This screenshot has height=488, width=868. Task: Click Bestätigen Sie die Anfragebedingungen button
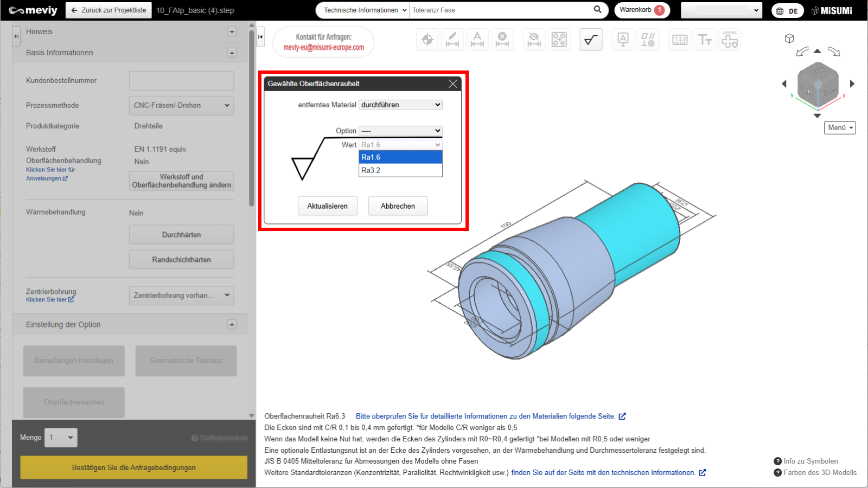coord(133,467)
